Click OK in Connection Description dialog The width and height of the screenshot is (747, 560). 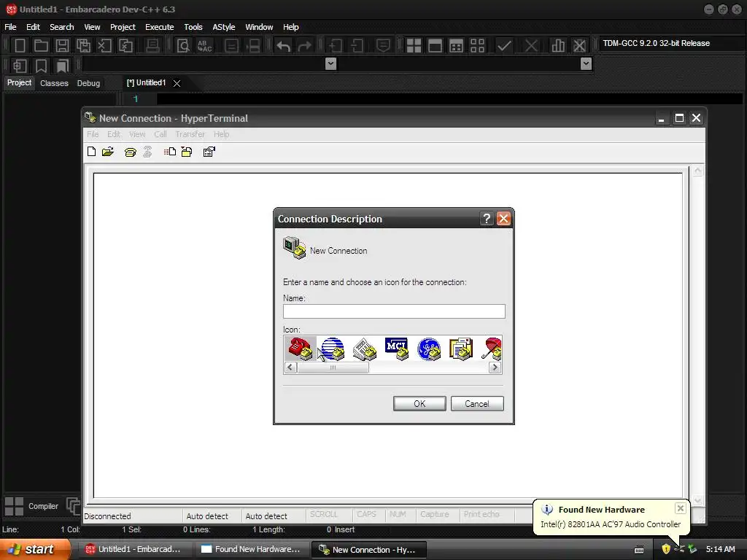click(x=419, y=404)
